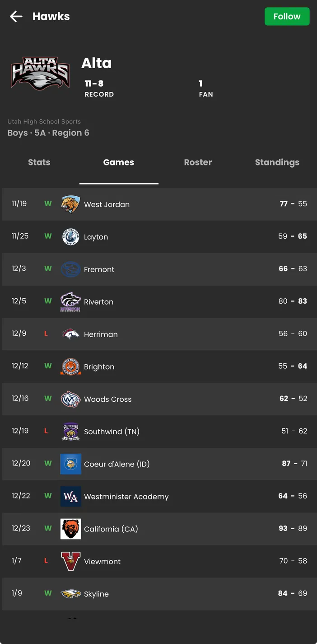
Task: Click the back arrow
Action: point(16,16)
